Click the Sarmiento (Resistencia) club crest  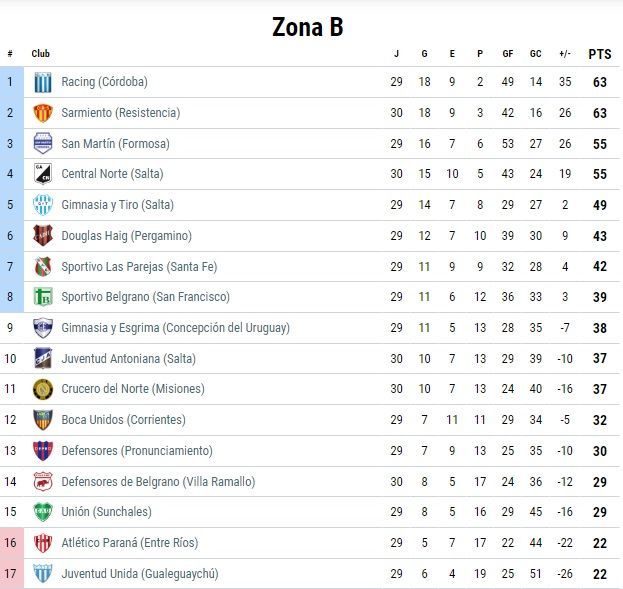click(42, 113)
